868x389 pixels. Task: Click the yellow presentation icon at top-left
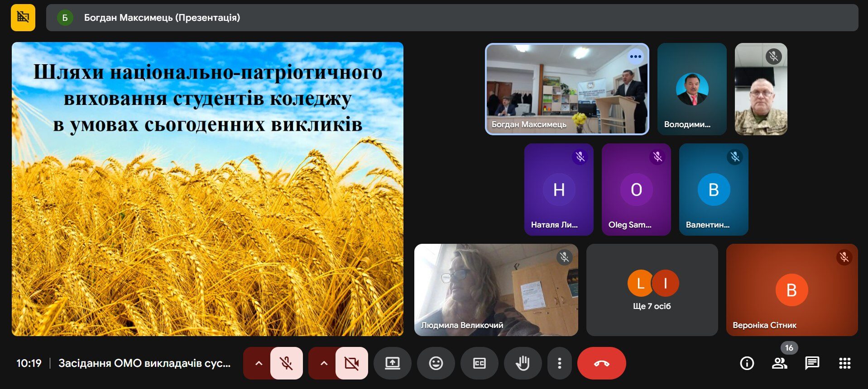[23, 18]
